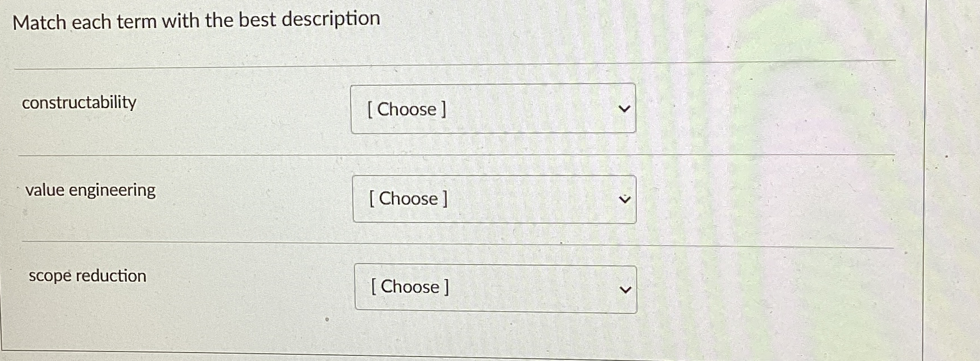Click the [ Choose ] text in the second dropdown
The width and height of the screenshot is (980, 361).
(x=408, y=199)
